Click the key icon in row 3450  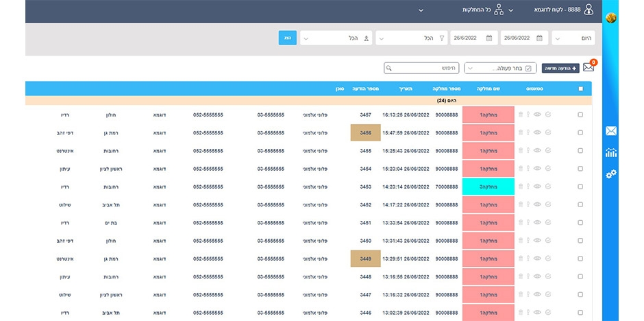pyautogui.click(x=528, y=241)
